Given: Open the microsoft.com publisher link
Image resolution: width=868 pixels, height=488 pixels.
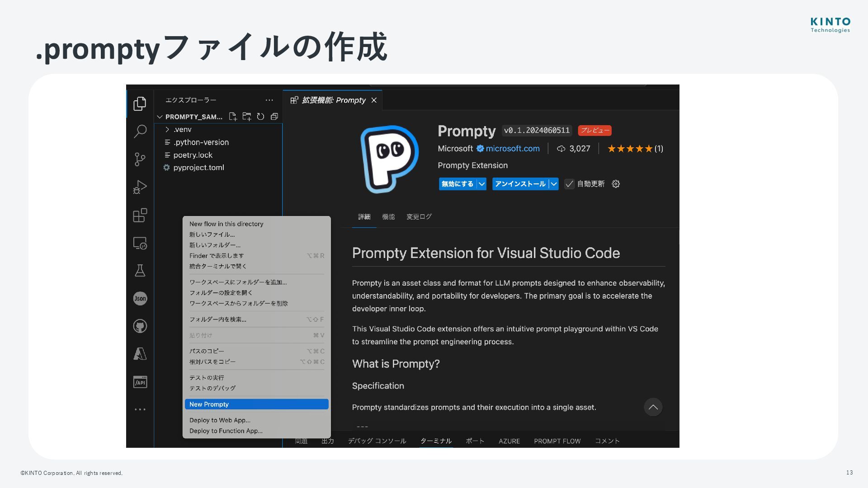Looking at the screenshot, I should click(x=512, y=149).
